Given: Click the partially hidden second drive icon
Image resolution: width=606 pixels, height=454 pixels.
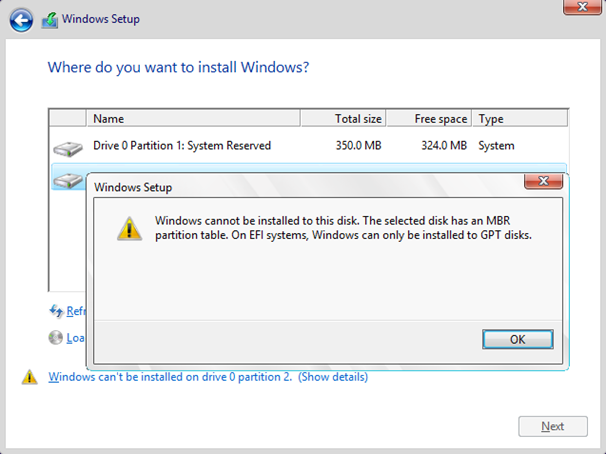Looking at the screenshot, I should (x=68, y=180).
